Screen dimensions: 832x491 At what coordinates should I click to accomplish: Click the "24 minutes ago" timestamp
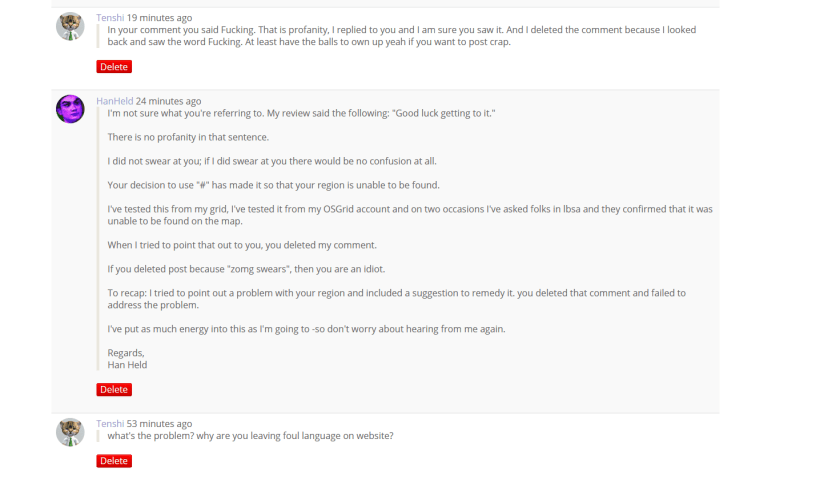coord(168,101)
